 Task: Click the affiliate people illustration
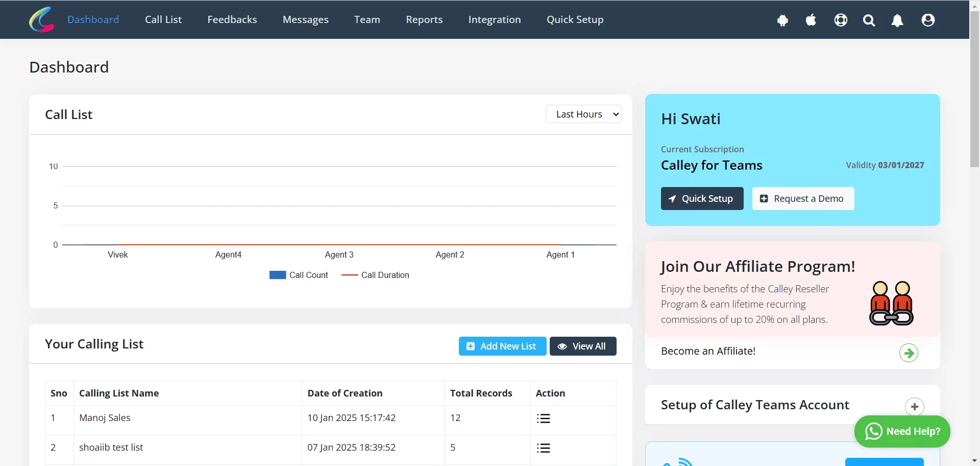[x=891, y=303]
